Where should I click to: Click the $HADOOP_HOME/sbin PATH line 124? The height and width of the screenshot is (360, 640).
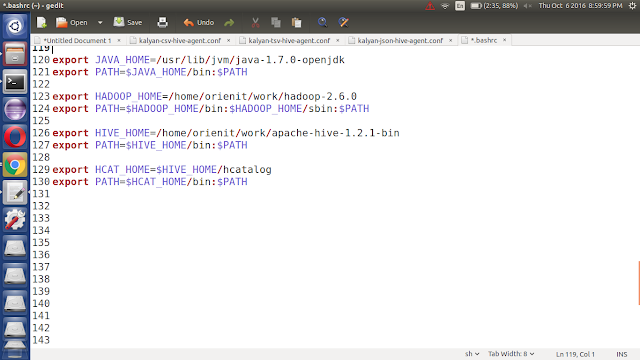click(x=211, y=109)
